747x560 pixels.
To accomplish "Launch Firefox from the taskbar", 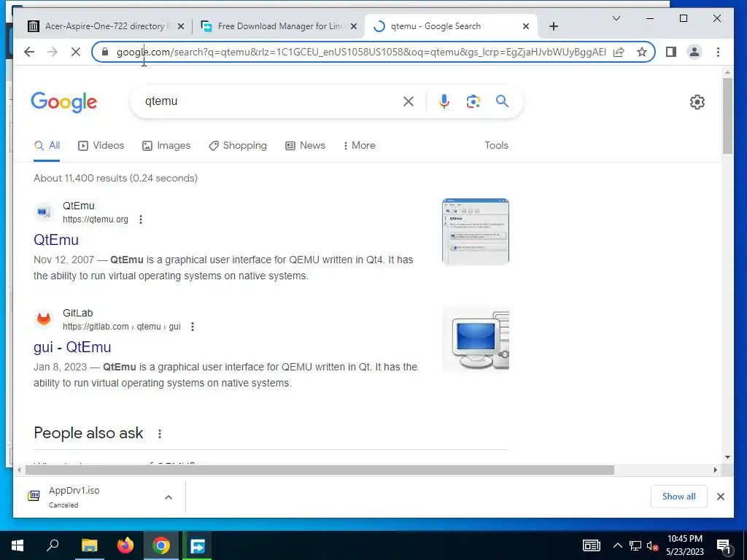I will click(x=125, y=545).
